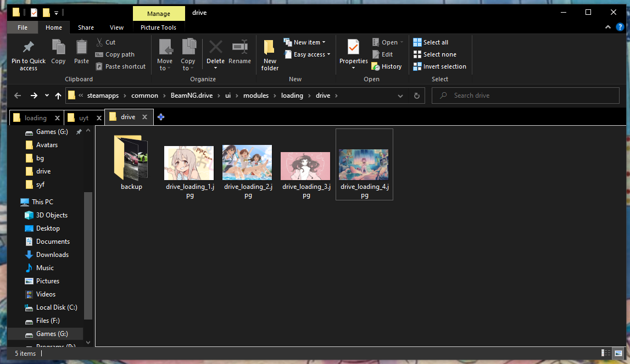
Task: Open Files (F:) drive in sidebar
Action: [48, 321]
